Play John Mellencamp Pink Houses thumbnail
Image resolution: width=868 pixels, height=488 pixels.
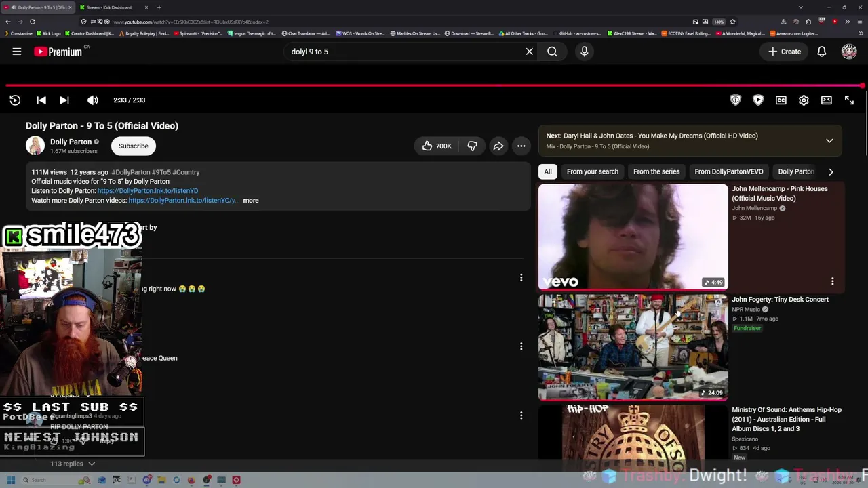(633, 237)
